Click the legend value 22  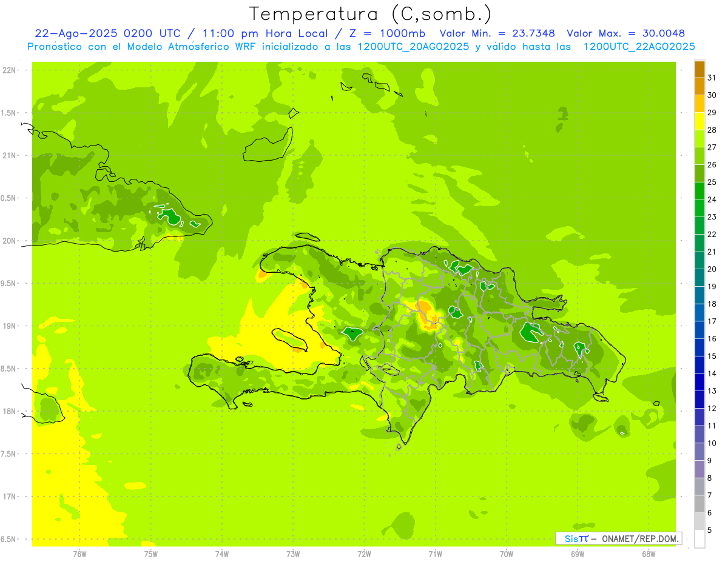click(x=712, y=234)
